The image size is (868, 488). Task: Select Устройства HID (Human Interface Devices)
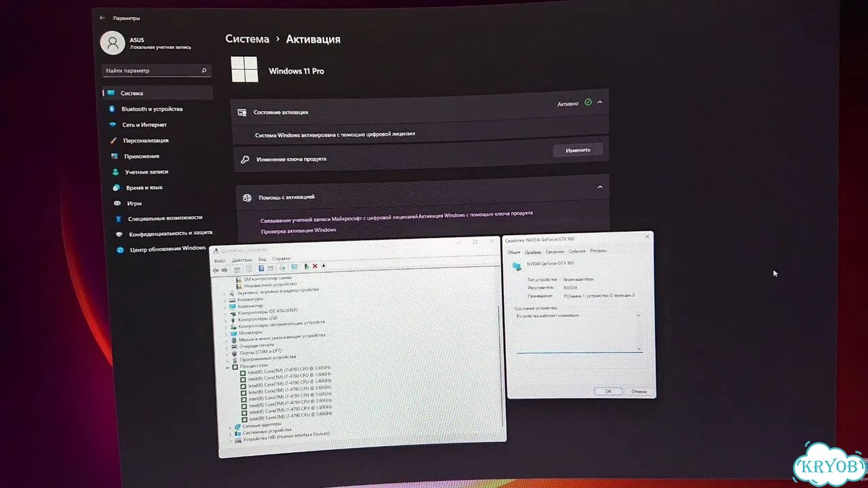[285, 436]
